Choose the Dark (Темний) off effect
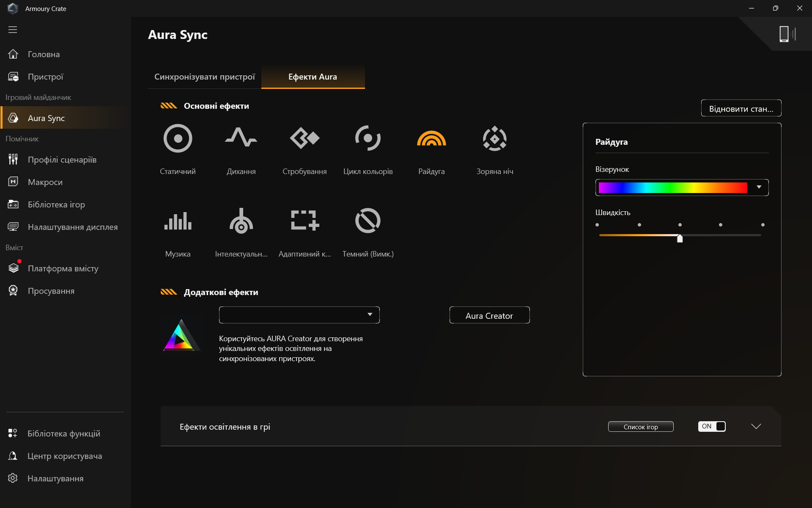 tap(368, 221)
